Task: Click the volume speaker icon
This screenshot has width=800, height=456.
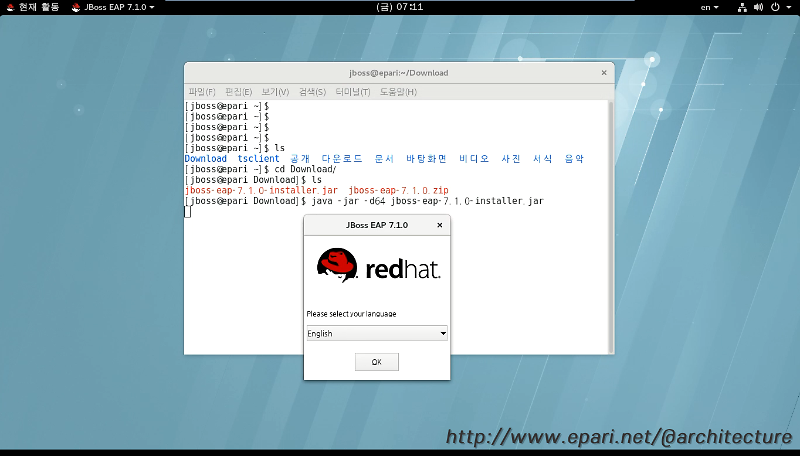Action: 759,7
